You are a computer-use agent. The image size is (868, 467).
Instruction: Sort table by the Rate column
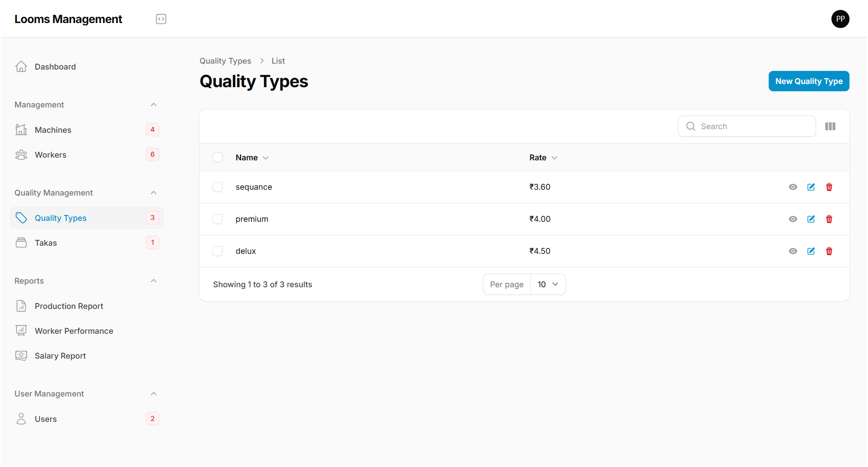(x=543, y=157)
